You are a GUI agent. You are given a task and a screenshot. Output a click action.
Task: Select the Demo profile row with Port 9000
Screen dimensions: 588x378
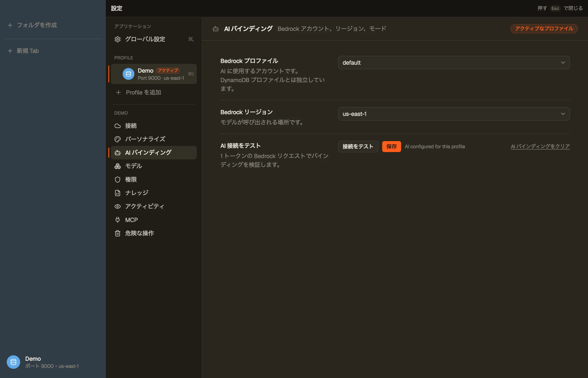pyautogui.click(x=154, y=74)
